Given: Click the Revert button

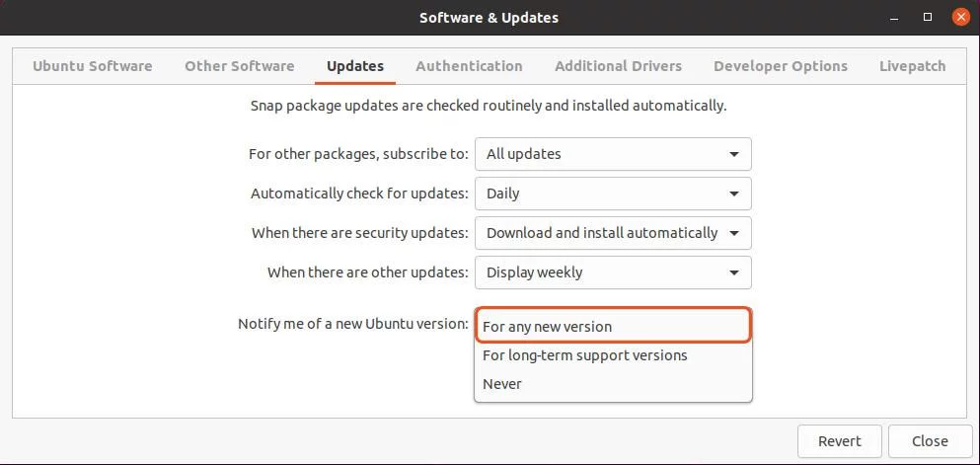Looking at the screenshot, I should (840, 441).
